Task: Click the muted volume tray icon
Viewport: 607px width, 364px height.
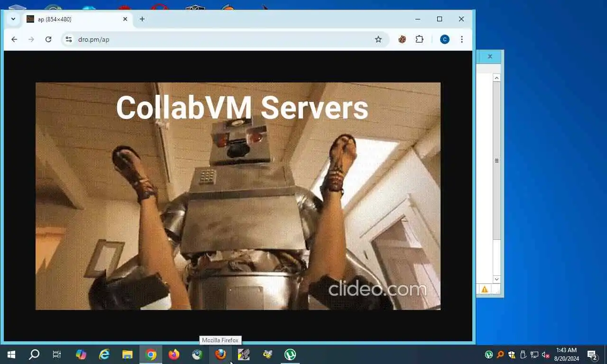Action: coord(546,355)
